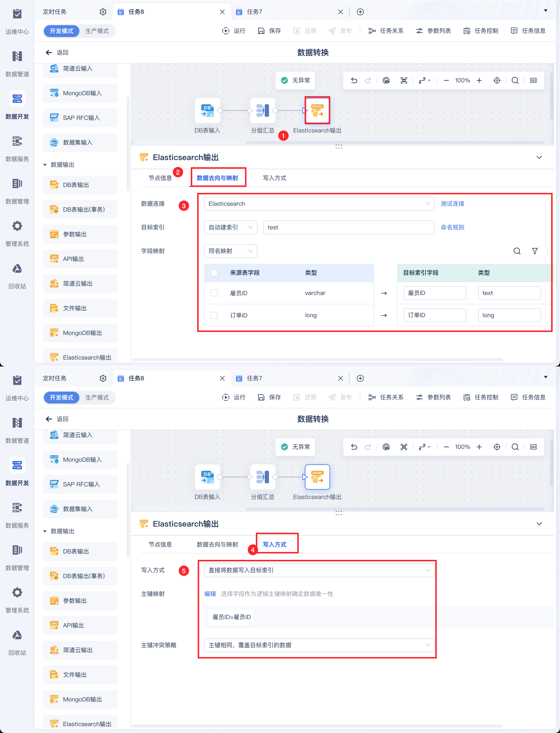560x733 pixels.
Task: Click the undo arrow in canvas toolbar
Action: [354, 80]
